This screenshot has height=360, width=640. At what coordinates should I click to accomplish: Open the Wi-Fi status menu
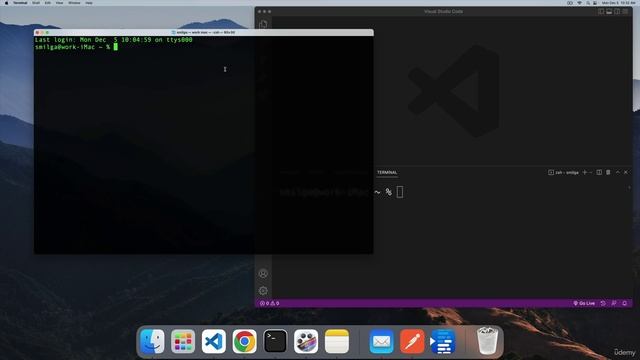tap(579, 3)
